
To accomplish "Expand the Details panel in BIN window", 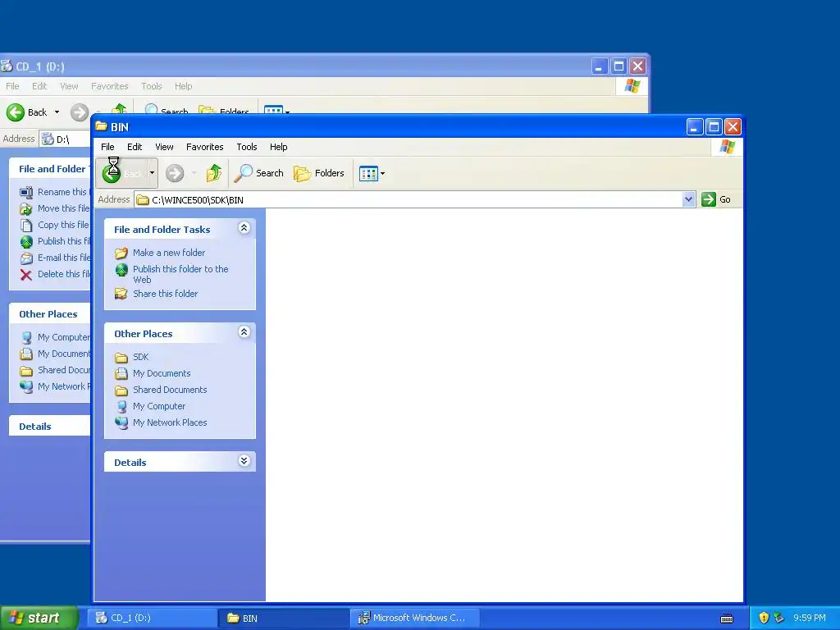I will (x=244, y=461).
